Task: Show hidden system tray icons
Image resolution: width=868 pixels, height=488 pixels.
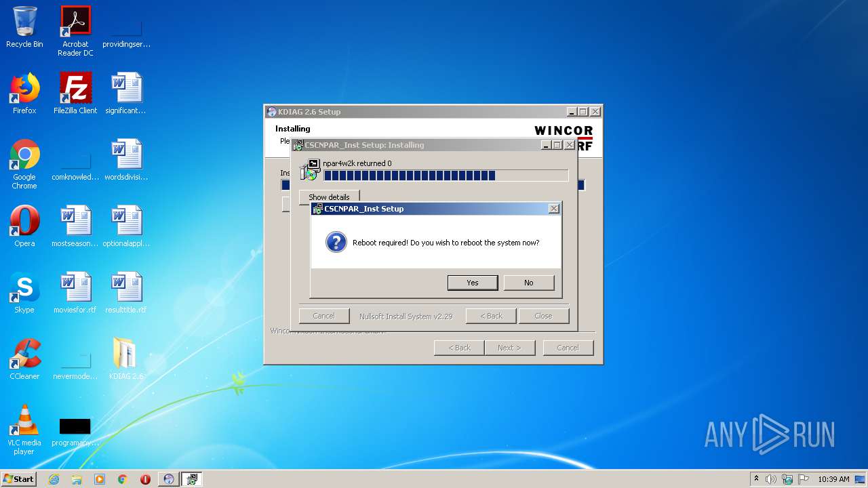Action: (756, 479)
